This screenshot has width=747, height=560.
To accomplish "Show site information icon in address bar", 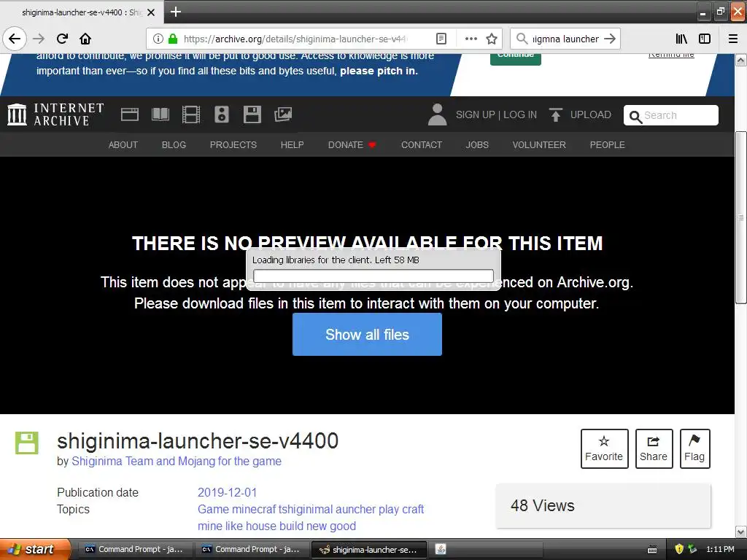I will click(x=158, y=39).
